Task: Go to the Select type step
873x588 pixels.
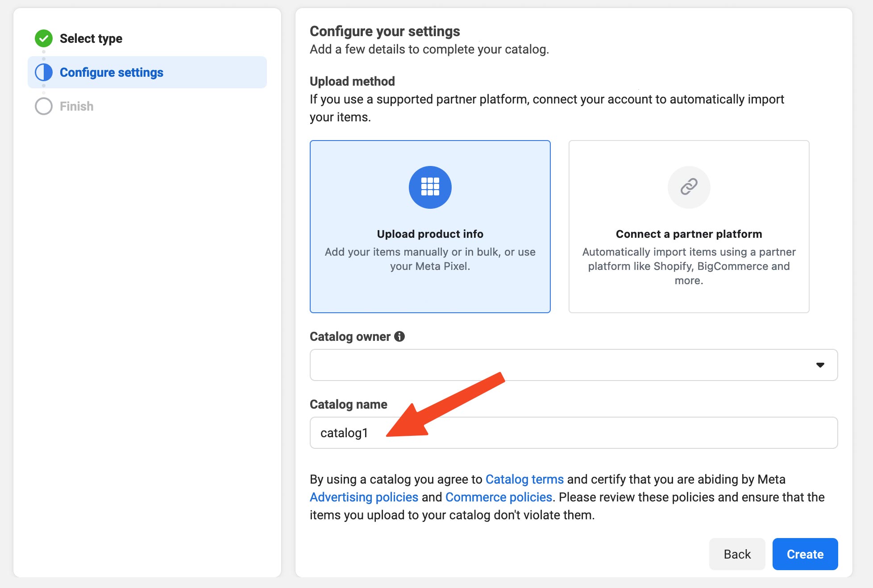Action: click(x=91, y=38)
